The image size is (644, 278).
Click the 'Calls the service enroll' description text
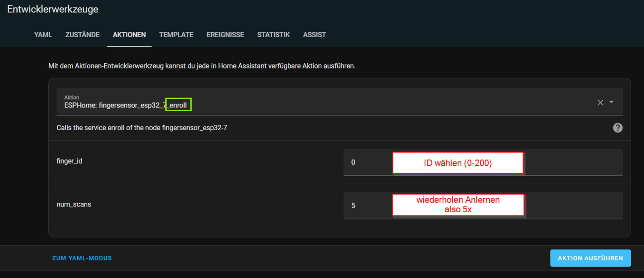(142, 128)
